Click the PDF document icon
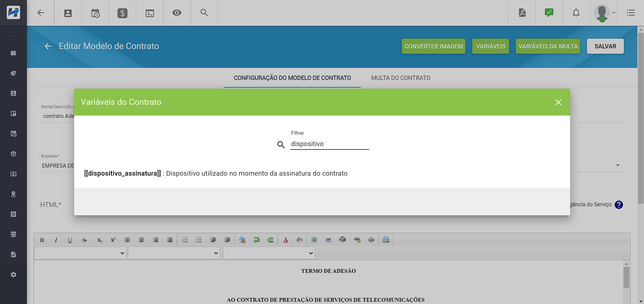This screenshot has width=644, height=304. pos(522,13)
